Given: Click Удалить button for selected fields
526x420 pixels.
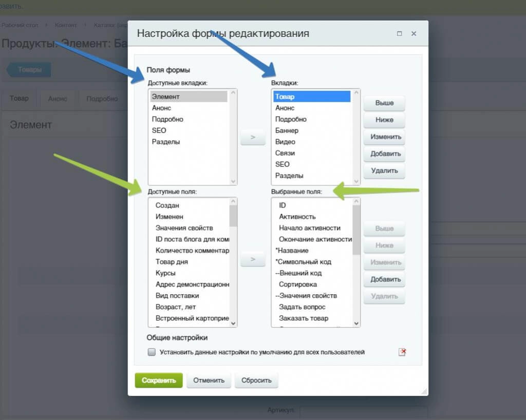Looking at the screenshot, I should (x=384, y=296).
